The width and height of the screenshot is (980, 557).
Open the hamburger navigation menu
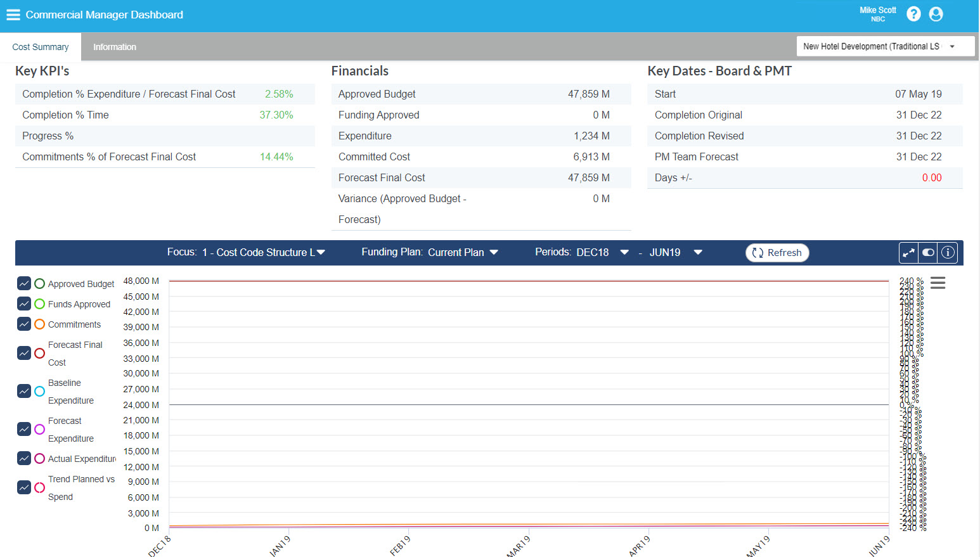pos(13,14)
